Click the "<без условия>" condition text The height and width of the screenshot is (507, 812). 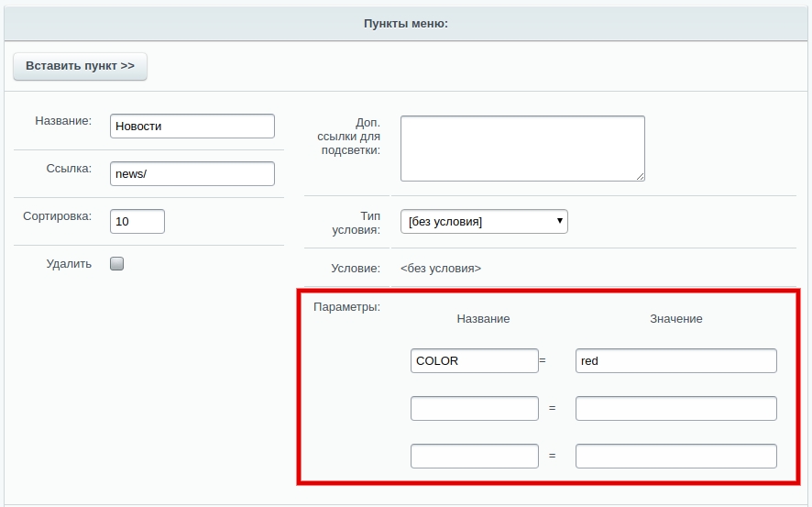coord(441,269)
